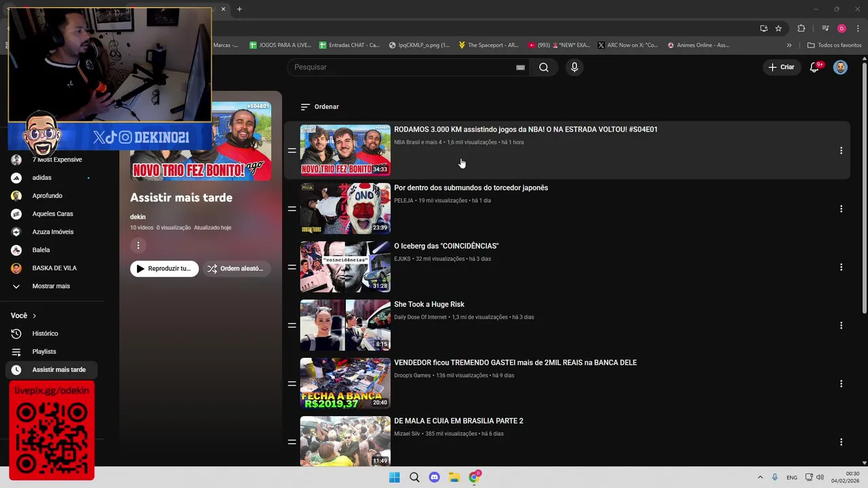The width and height of the screenshot is (868, 488).
Task: Visit the EJUKS channel link
Action: pyautogui.click(x=402, y=259)
